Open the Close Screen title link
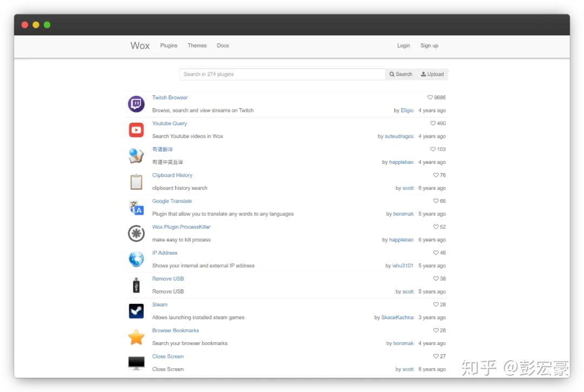 click(x=168, y=356)
